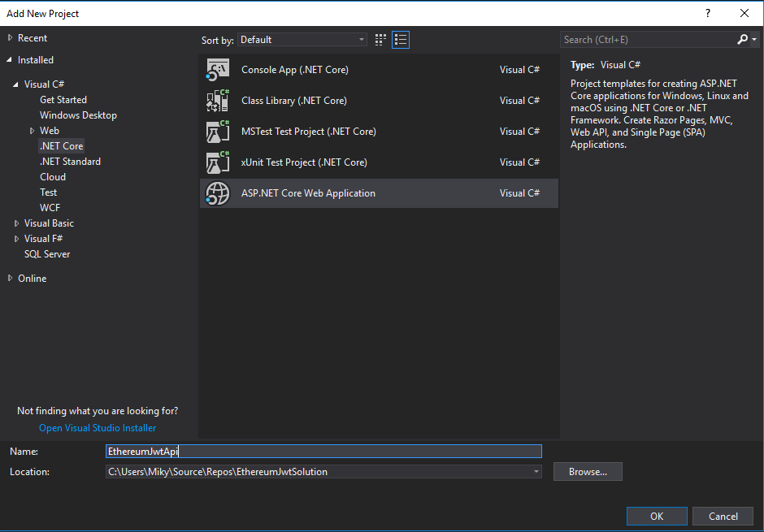Viewport: 764px width, 532px height.
Task: Select SQL Server in the tree
Action: pos(47,254)
